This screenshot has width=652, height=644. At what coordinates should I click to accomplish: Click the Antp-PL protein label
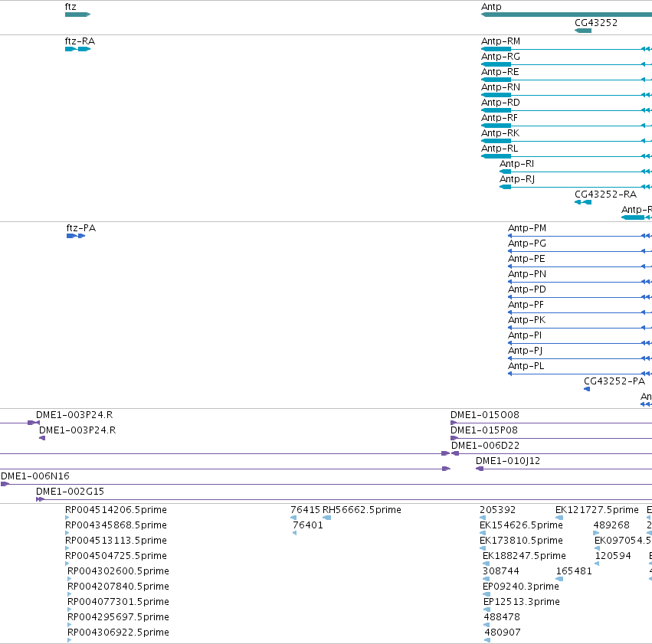(x=526, y=366)
